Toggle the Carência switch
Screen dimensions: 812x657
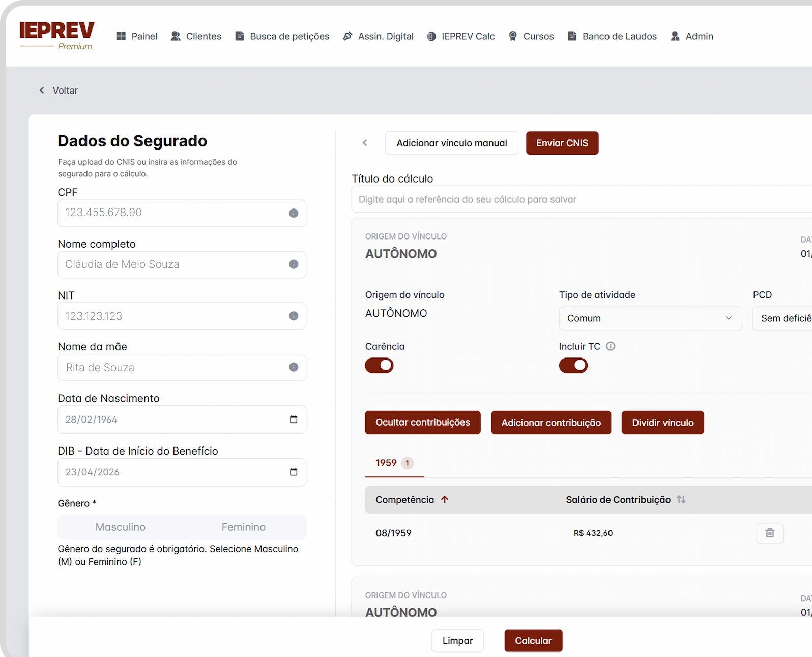[x=380, y=365]
